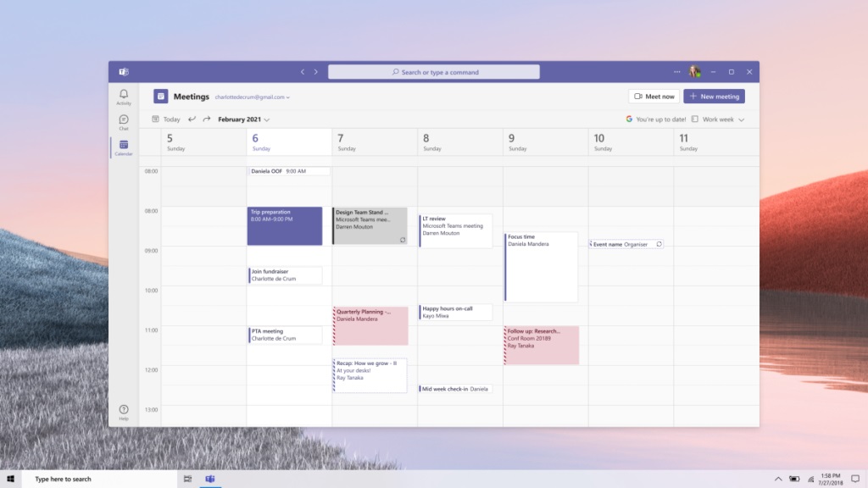Screen dimensions: 868x488
Task: Open the Work week view dropdown
Action: [x=717, y=119]
